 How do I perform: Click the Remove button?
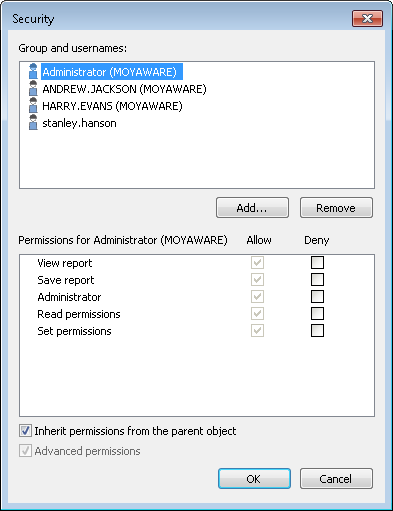pyautogui.click(x=336, y=208)
